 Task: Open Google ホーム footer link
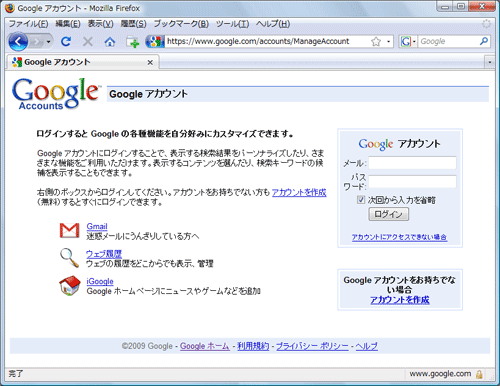(205, 346)
